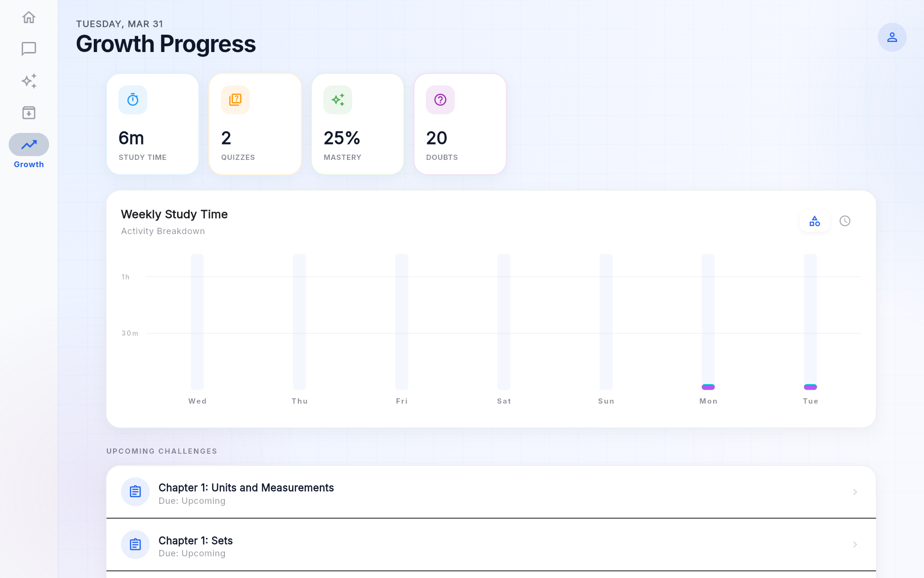
Task: Click the 25% Mastery stat card
Action: 358,124
